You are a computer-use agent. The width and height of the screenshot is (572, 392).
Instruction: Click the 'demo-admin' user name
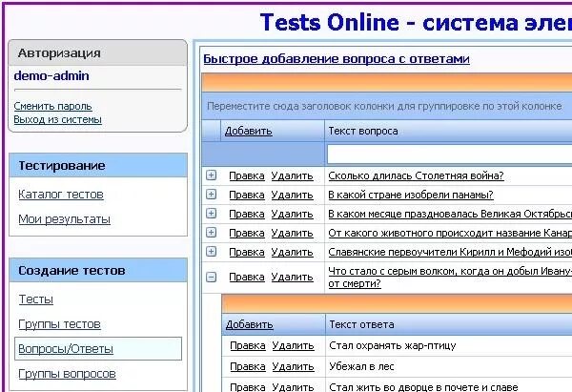click(51, 76)
